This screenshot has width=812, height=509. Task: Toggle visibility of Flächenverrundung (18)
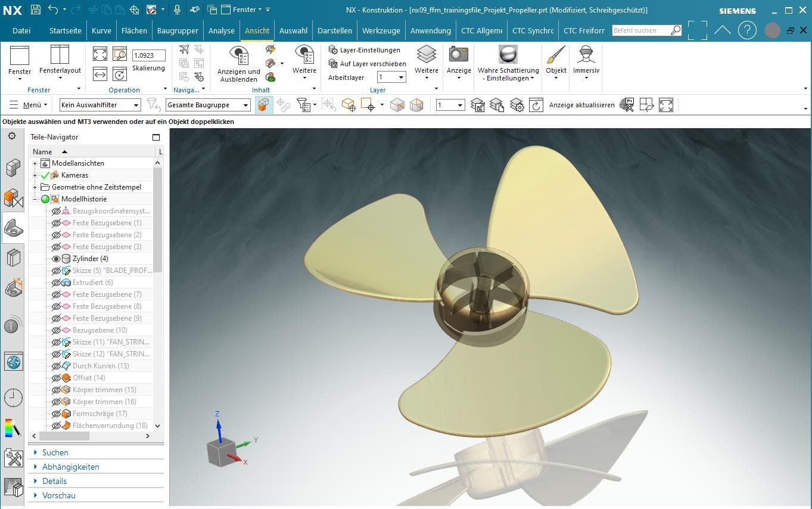point(57,426)
